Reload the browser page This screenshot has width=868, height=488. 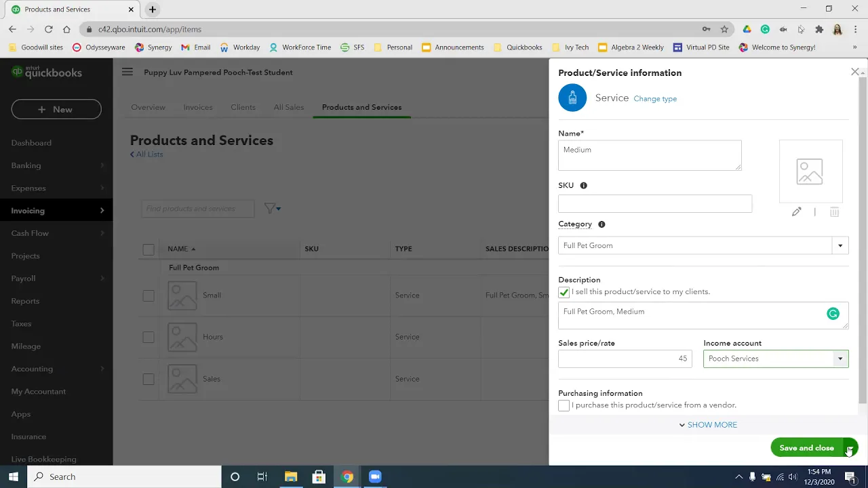coord(49,29)
